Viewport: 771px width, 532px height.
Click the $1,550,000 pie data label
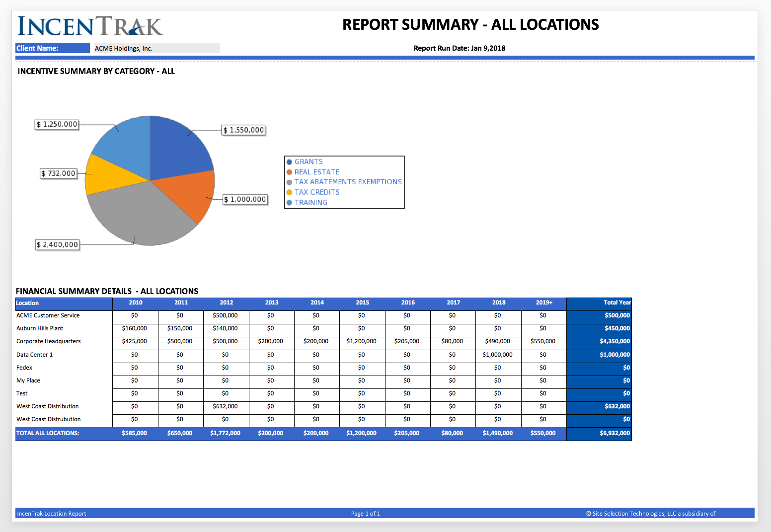[243, 130]
